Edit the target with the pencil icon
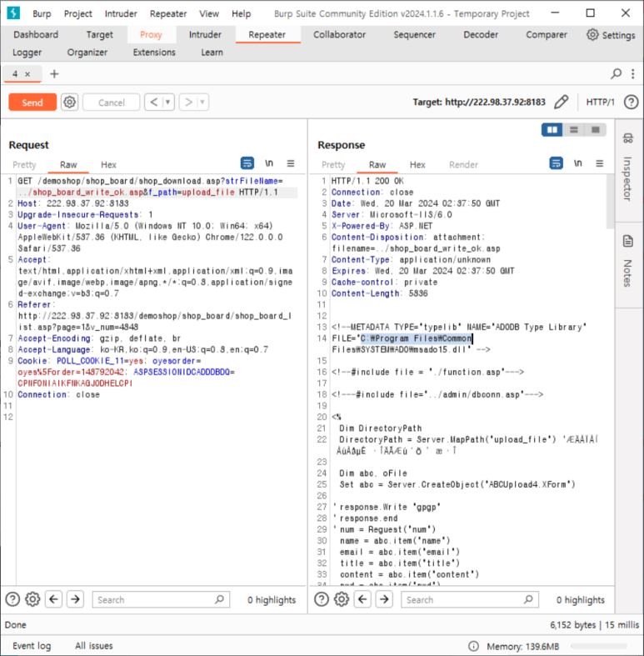The width and height of the screenshot is (644, 656). pos(562,102)
